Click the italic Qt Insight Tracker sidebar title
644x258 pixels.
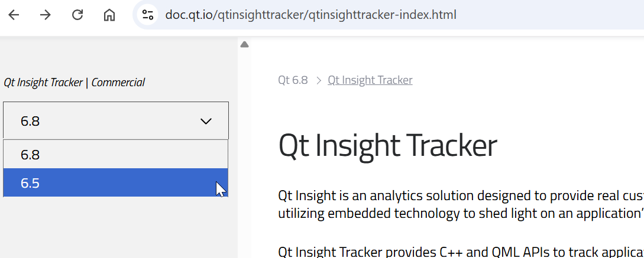[x=43, y=83]
